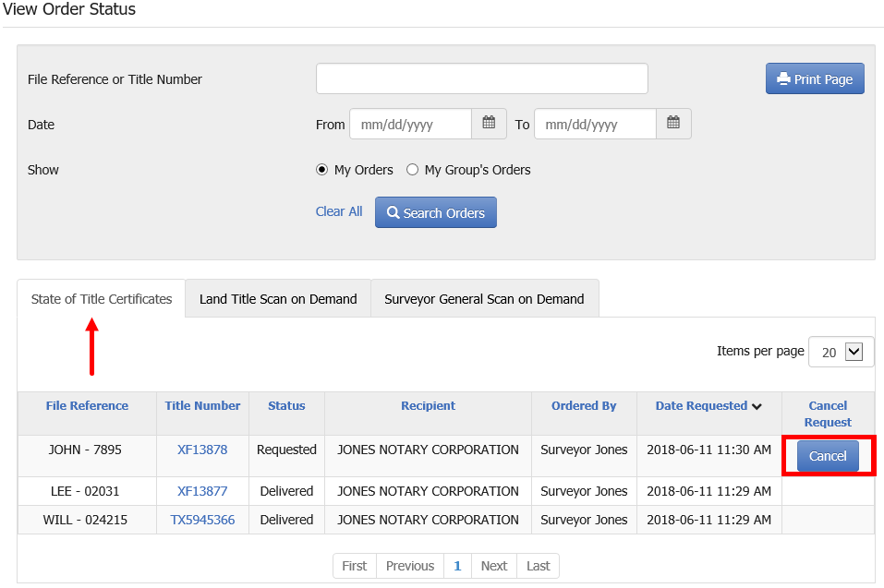Click the To date input field
Screen dimensions: 884x588
tap(596, 124)
